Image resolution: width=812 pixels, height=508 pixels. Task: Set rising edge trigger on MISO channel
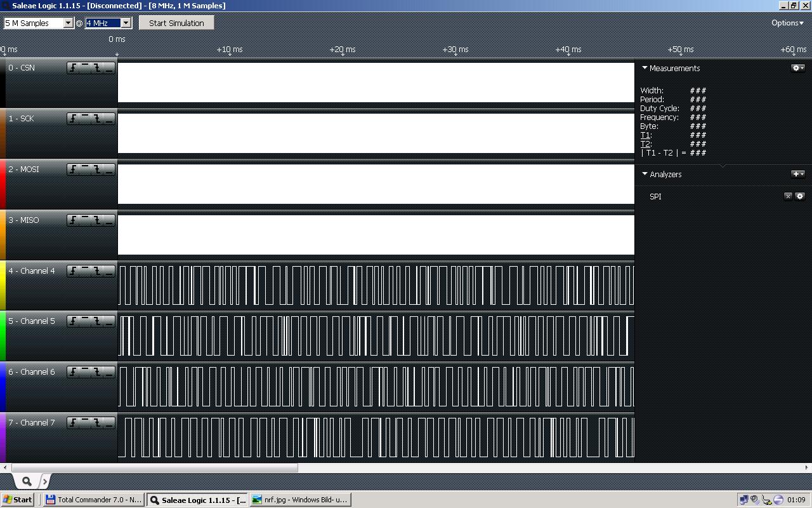click(73, 220)
